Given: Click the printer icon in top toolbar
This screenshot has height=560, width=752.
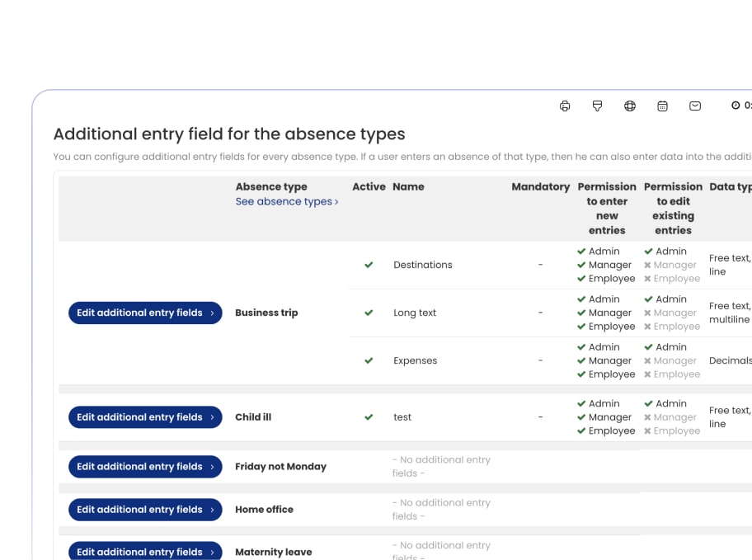Looking at the screenshot, I should tap(565, 106).
